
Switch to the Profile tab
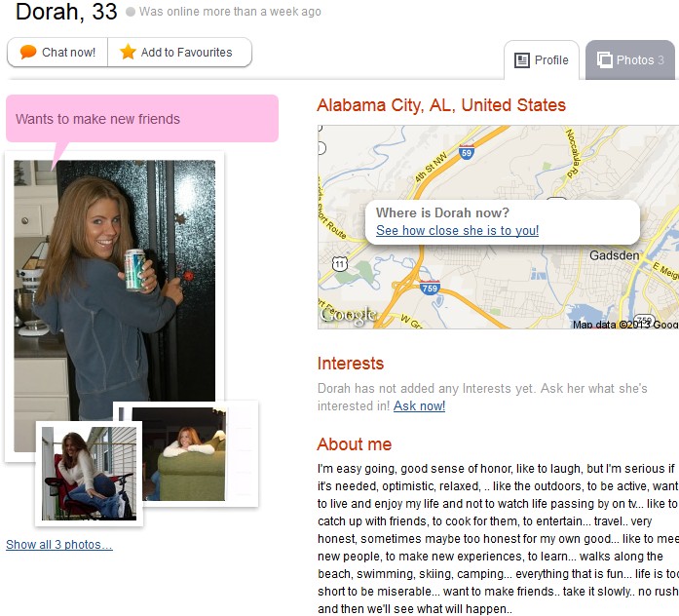pyautogui.click(x=542, y=60)
